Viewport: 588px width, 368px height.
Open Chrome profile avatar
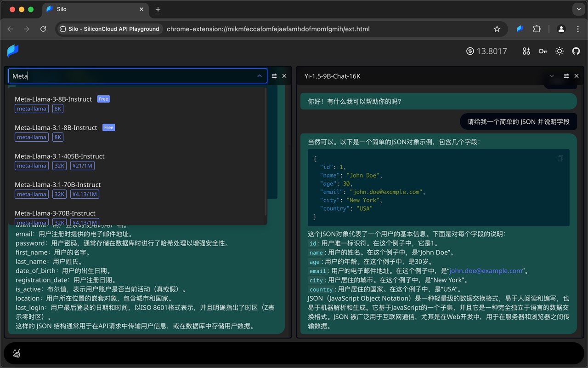[561, 29]
